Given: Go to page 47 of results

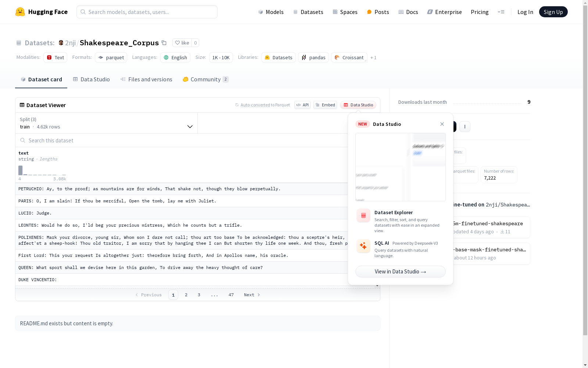Looking at the screenshot, I should (x=231, y=295).
